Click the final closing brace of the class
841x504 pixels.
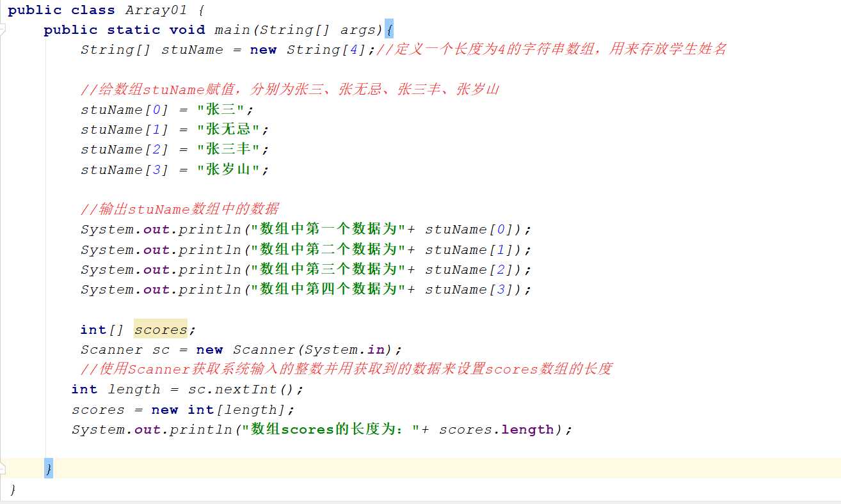tap(13, 490)
